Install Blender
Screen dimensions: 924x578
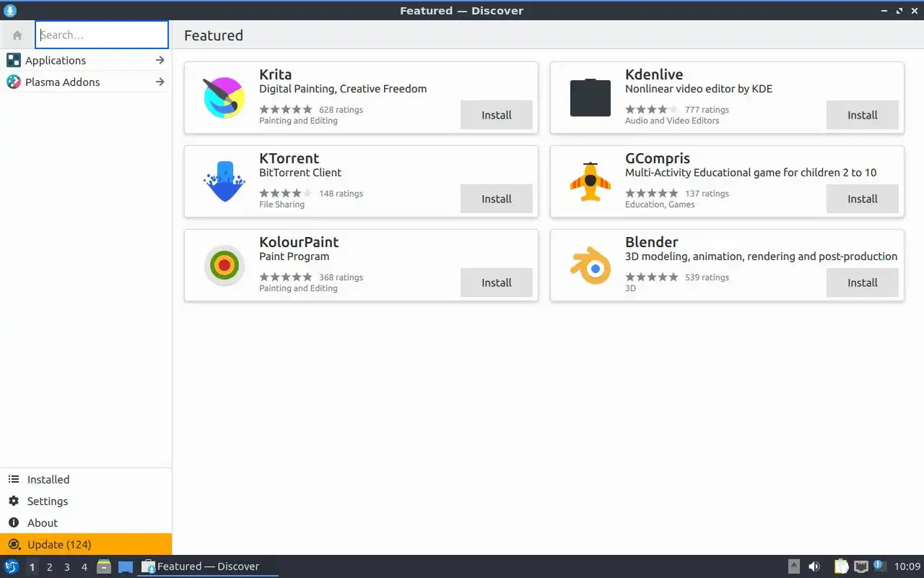tap(863, 282)
